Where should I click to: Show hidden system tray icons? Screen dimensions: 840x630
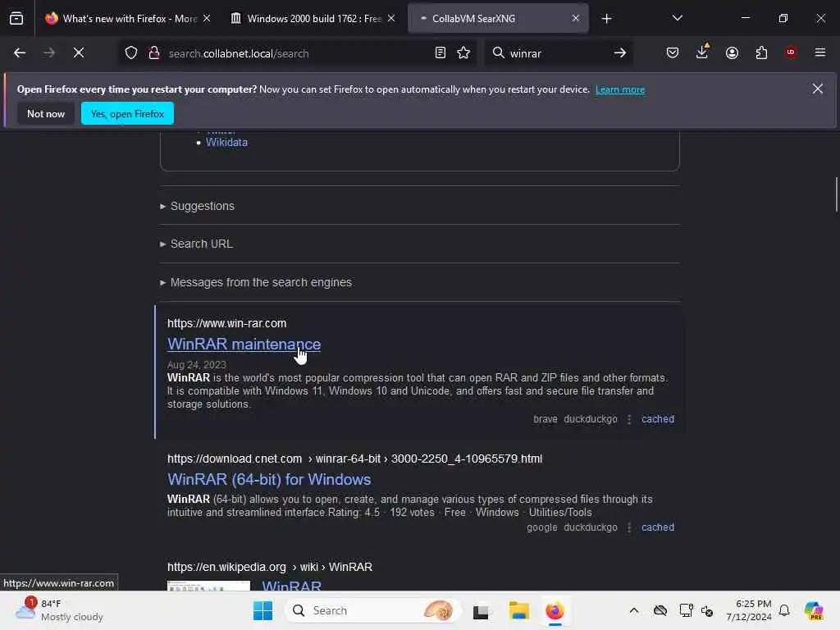(634, 610)
